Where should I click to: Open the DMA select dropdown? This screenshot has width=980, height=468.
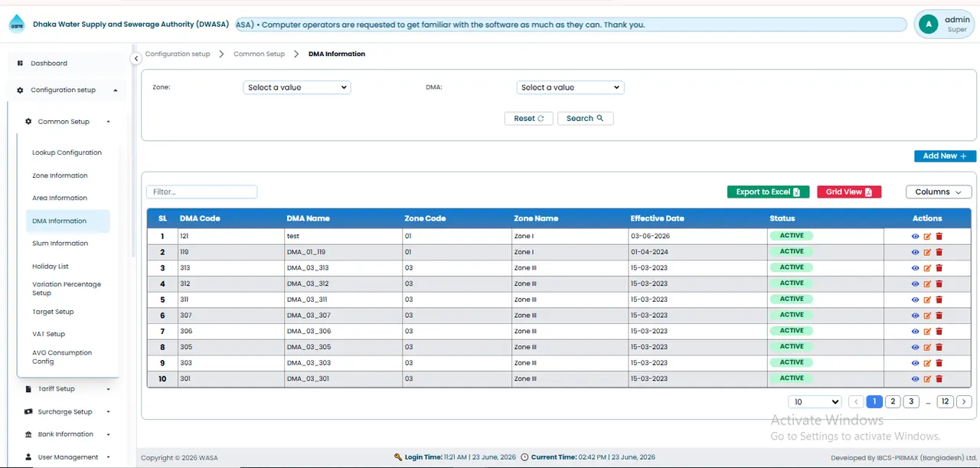[x=570, y=87]
